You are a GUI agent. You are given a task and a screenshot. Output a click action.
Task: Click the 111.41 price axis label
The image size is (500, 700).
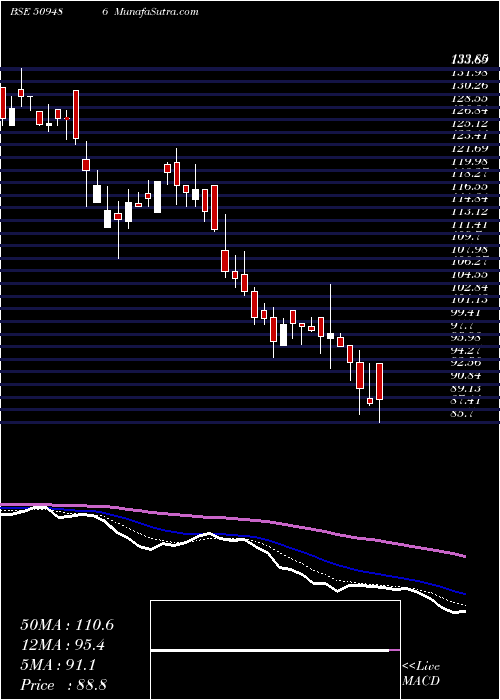tap(469, 225)
